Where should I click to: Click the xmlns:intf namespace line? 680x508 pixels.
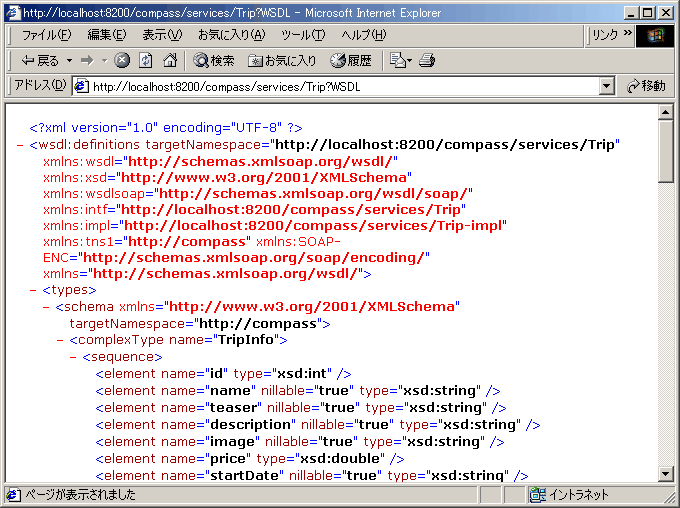[254, 210]
